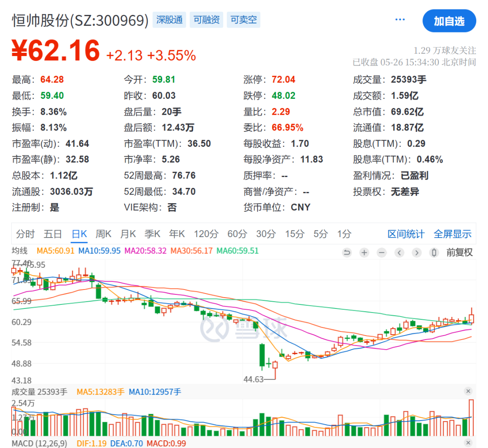
Task: Click the 成交量 value 25393手 in stats
Action: pyautogui.click(x=408, y=79)
